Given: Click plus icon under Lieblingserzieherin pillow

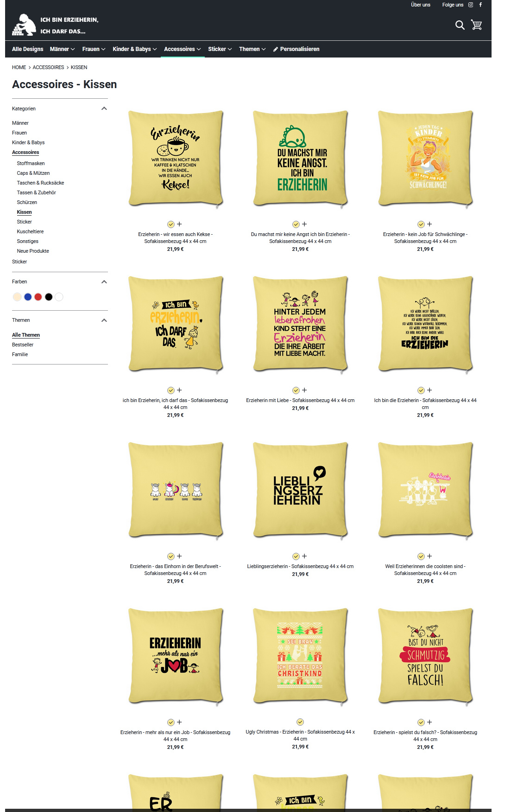Looking at the screenshot, I should [304, 556].
